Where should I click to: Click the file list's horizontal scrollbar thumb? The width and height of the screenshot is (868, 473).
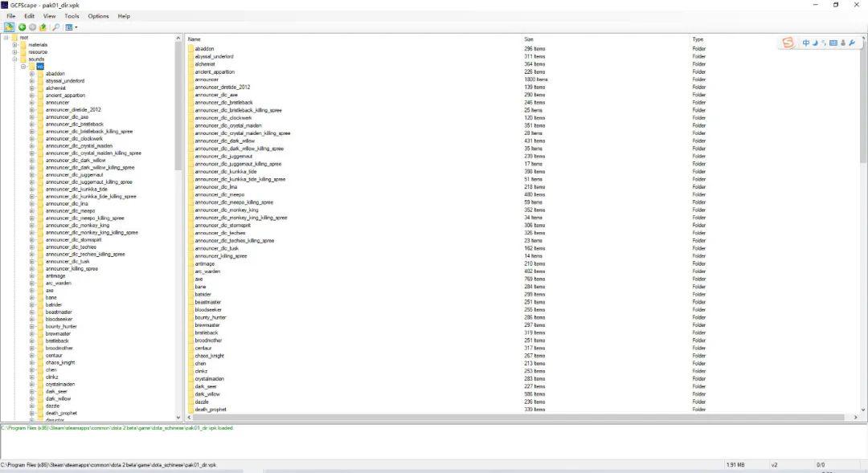[518, 417]
